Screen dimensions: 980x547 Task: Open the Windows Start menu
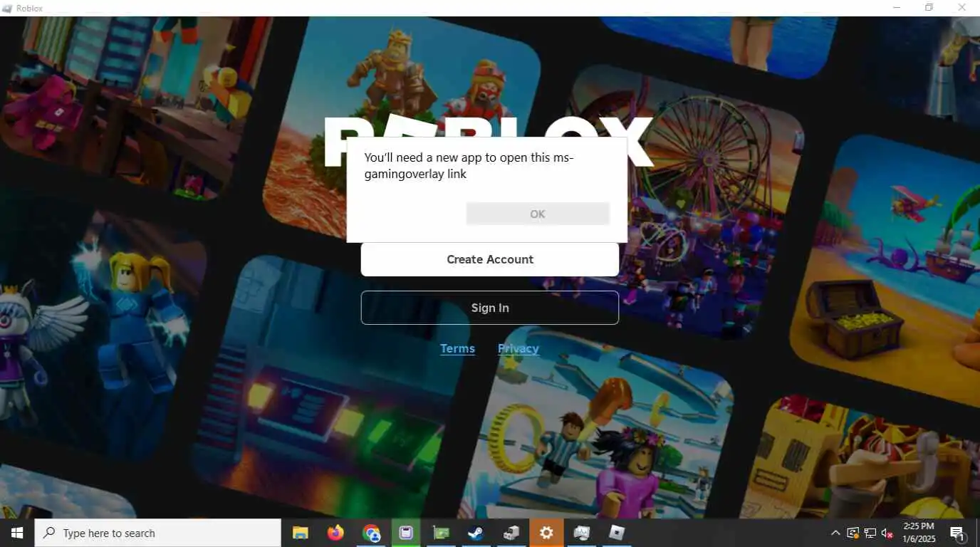point(17,533)
